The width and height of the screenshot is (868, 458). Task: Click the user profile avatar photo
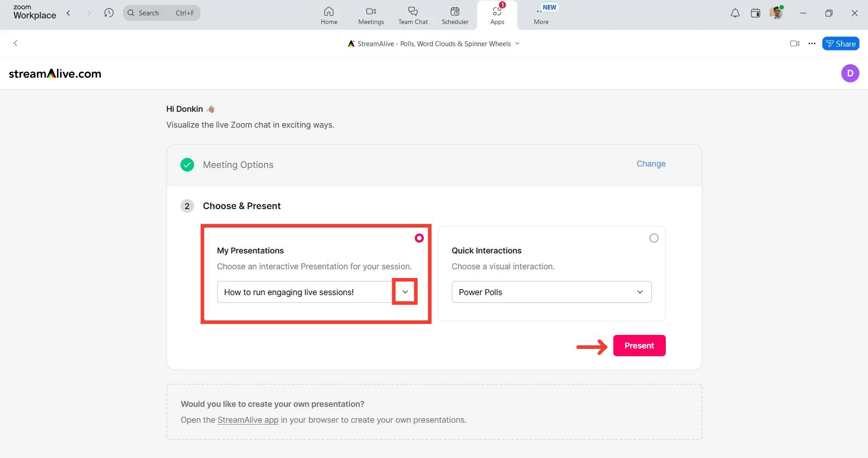point(776,13)
